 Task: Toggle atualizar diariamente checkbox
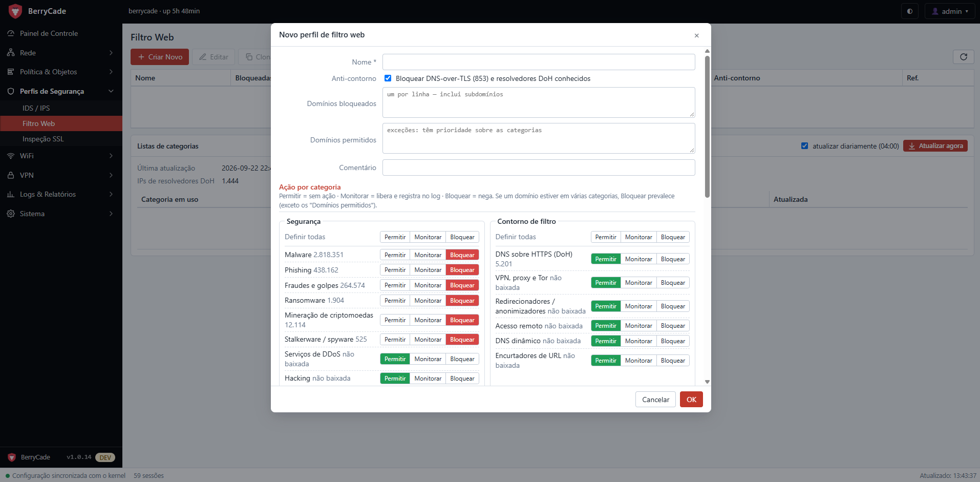pos(804,146)
